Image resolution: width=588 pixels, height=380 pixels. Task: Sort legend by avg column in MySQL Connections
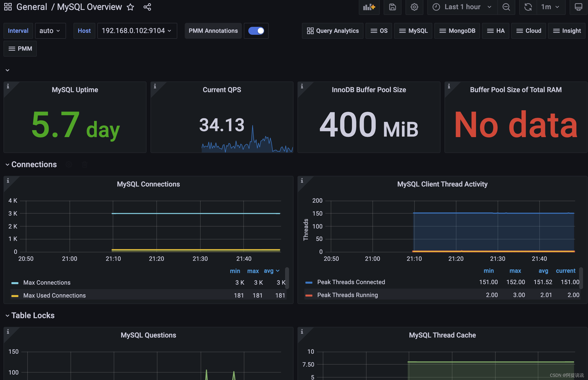point(271,271)
